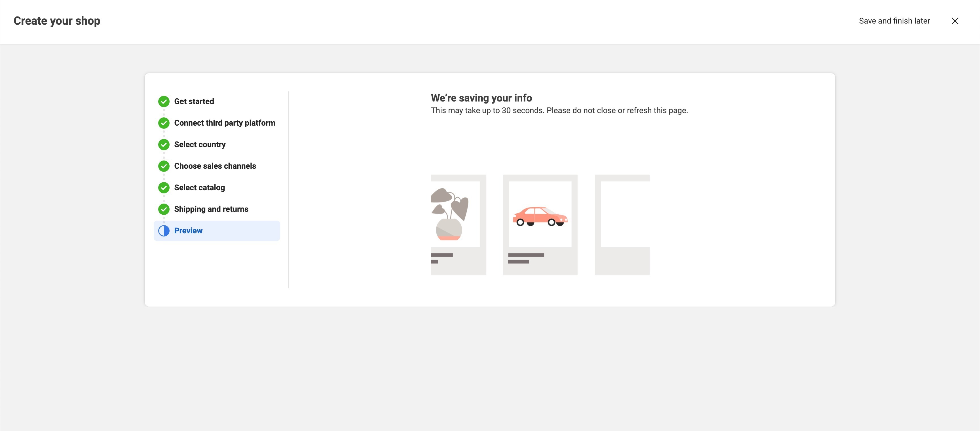
Task: Click the half-filled blue Preview progress icon
Action: tap(164, 231)
